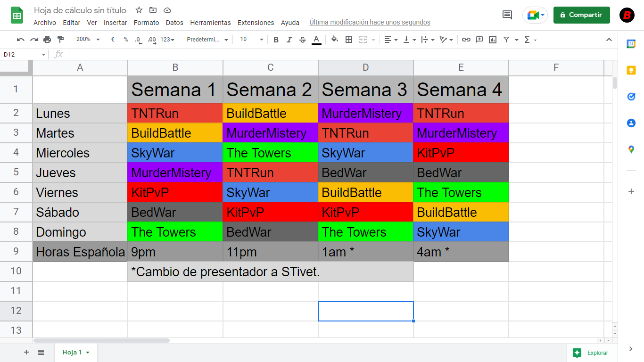Toggle italic formatting

(289, 40)
